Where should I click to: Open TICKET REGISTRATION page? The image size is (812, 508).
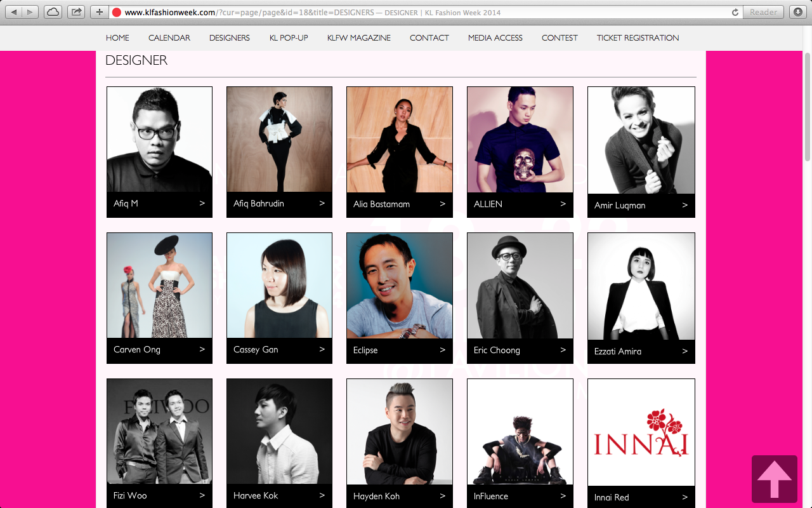(x=638, y=38)
